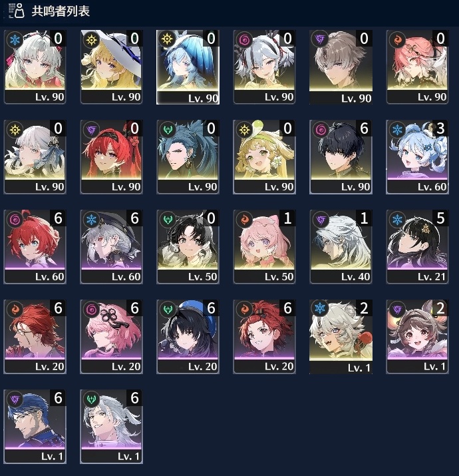Click the flame icon on glasses-wearing Lv. 20 card
This screenshot has width=459, height=476.
tap(15, 310)
